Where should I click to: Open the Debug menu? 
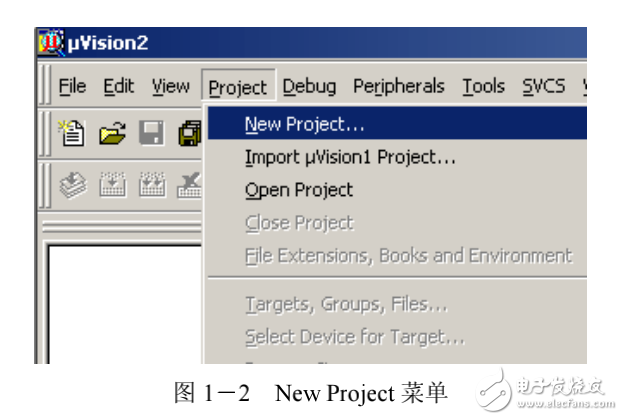point(309,87)
